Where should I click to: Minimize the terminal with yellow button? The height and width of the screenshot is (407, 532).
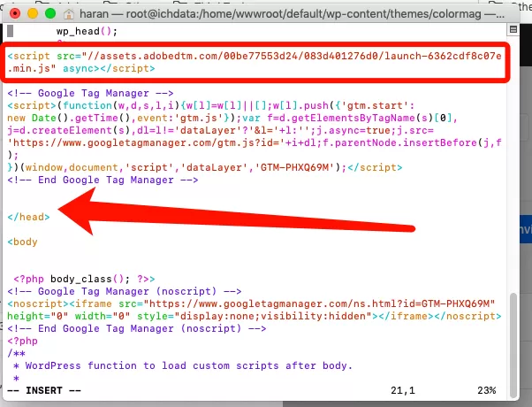(33, 13)
